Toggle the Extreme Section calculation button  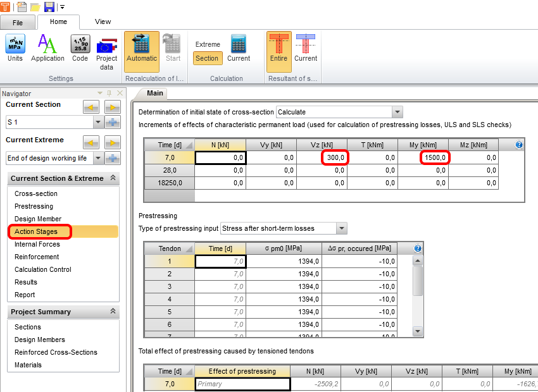click(x=207, y=58)
